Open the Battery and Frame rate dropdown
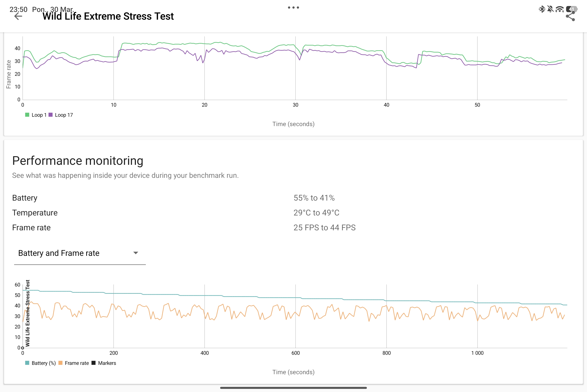This screenshot has width=587, height=392. pos(59,253)
